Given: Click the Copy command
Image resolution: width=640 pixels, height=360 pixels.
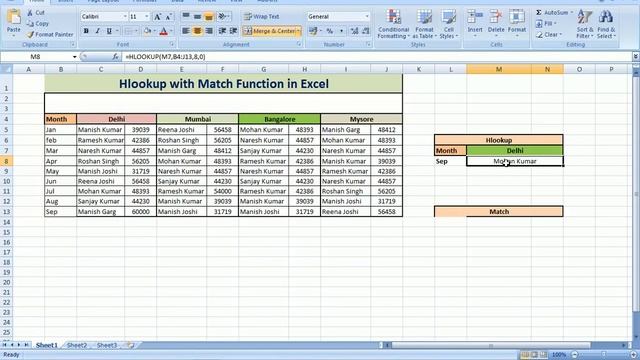Looking at the screenshot, I should 38,24.
